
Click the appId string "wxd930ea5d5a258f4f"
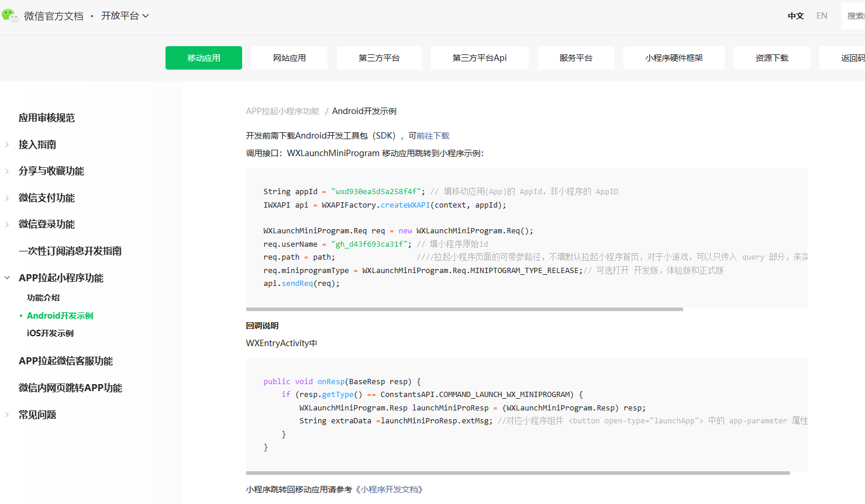(376, 191)
